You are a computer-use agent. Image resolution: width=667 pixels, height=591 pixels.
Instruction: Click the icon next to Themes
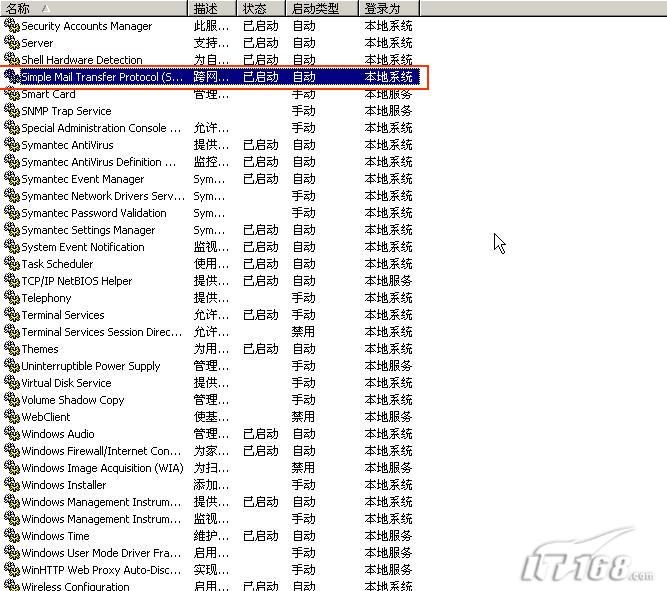[x=12, y=349]
